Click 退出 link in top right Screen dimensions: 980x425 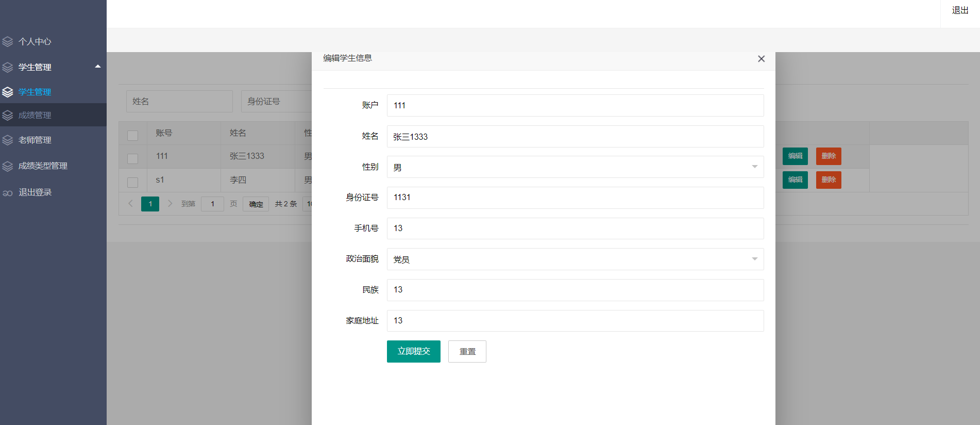(960, 10)
